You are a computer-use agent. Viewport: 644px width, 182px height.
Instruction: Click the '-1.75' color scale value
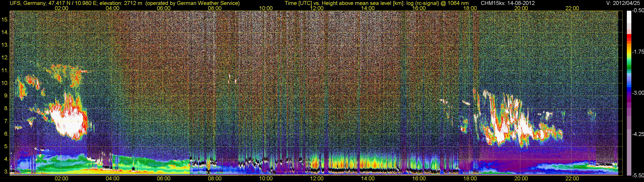[638, 52]
